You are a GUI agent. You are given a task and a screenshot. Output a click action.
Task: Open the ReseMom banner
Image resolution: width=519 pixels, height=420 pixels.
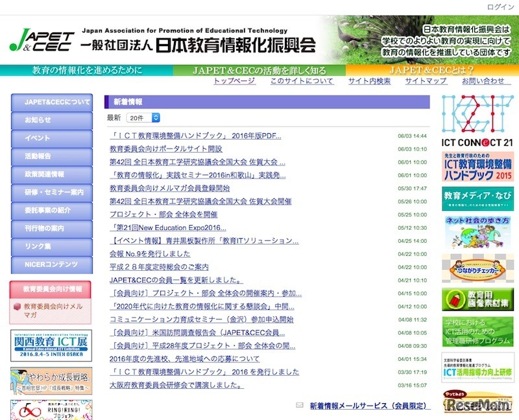tap(477, 401)
